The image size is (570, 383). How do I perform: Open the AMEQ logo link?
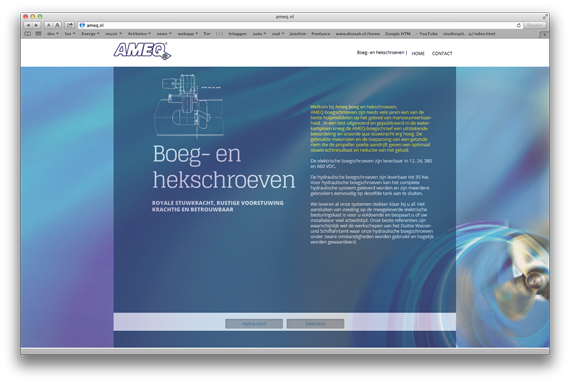142,51
